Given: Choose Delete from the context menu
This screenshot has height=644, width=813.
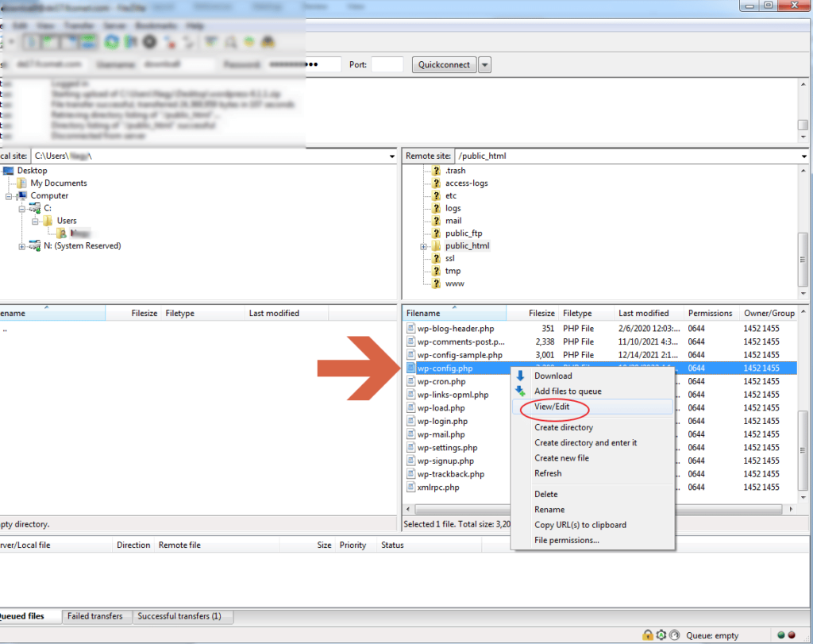Looking at the screenshot, I should coord(593,495).
